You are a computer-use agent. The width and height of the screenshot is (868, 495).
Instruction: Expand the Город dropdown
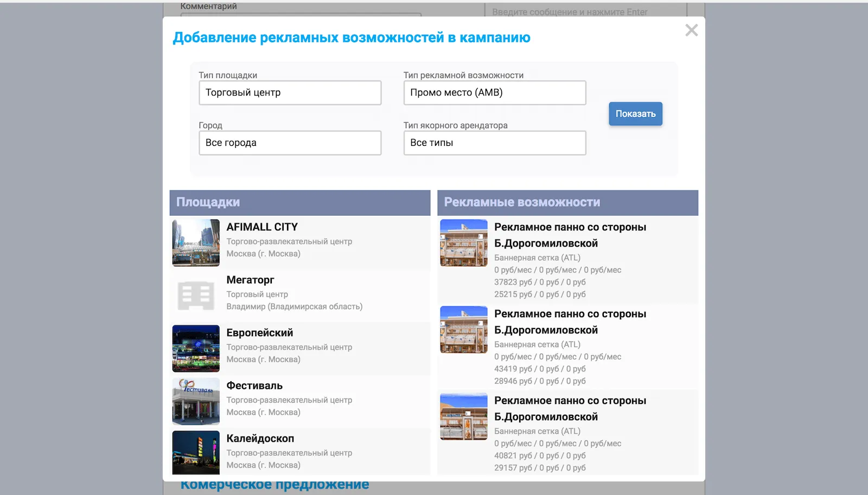pyautogui.click(x=290, y=143)
